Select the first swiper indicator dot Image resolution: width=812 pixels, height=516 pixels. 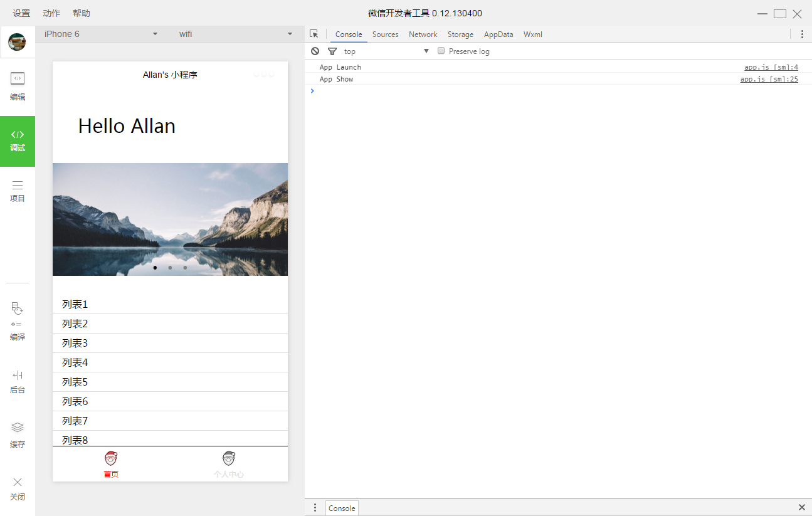coord(155,268)
